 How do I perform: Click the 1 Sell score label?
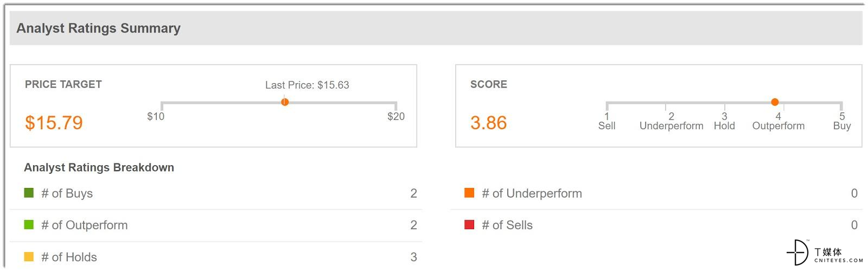(607, 121)
